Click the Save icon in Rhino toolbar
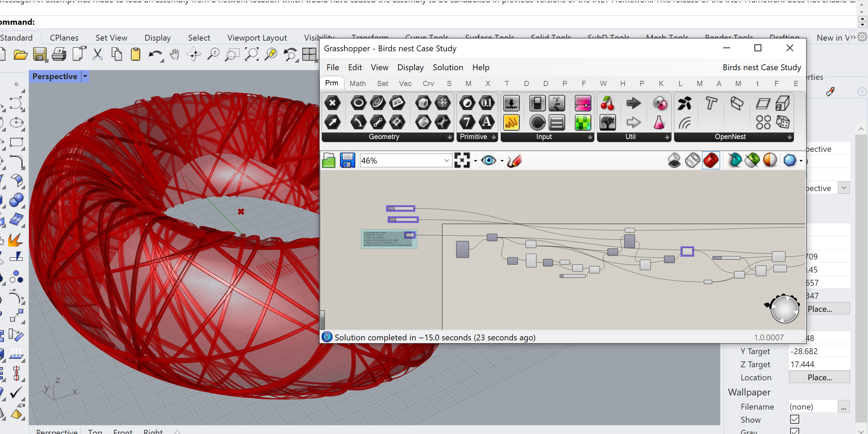868x434 pixels. [40, 54]
